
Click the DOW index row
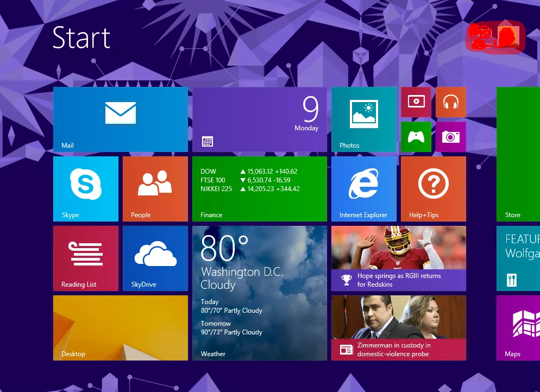tap(249, 172)
